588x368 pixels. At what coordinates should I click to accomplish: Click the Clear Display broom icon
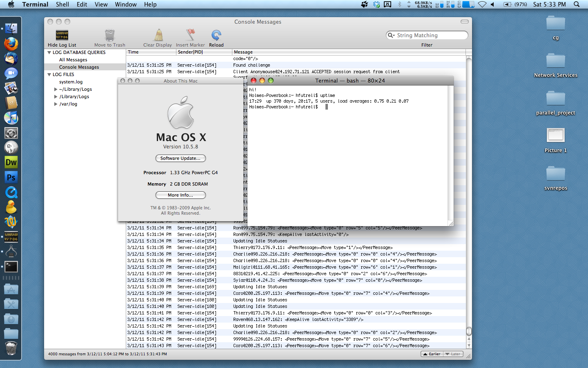coord(158,35)
